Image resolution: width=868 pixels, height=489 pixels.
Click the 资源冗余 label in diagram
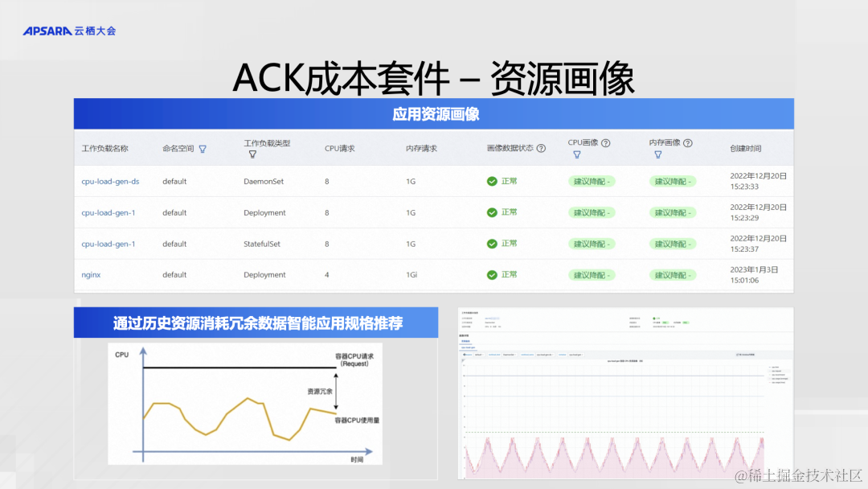click(319, 392)
